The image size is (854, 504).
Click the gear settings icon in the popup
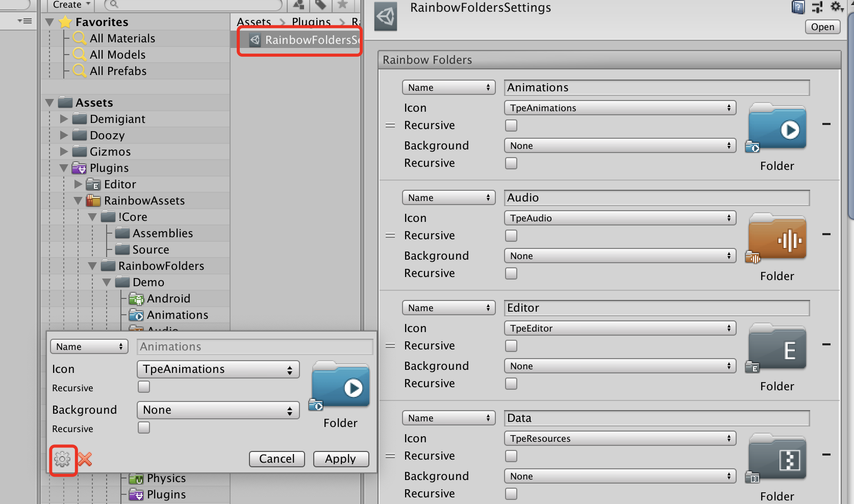click(x=62, y=460)
